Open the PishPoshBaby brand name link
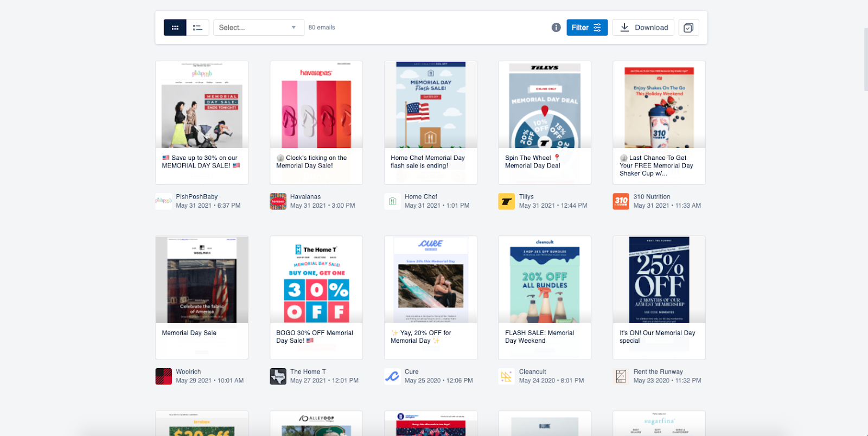 click(196, 197)
